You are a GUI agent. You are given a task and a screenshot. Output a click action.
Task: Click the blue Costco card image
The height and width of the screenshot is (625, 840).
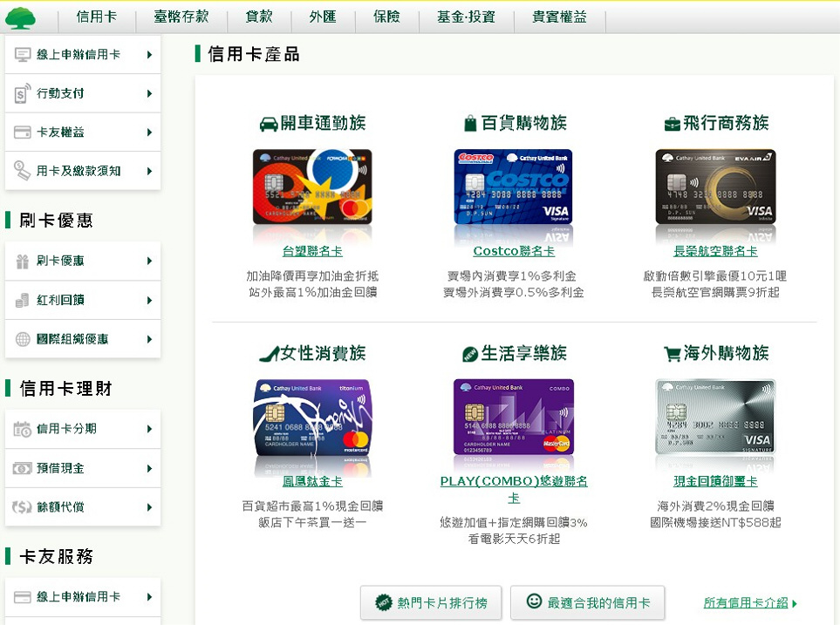[513, 187]
